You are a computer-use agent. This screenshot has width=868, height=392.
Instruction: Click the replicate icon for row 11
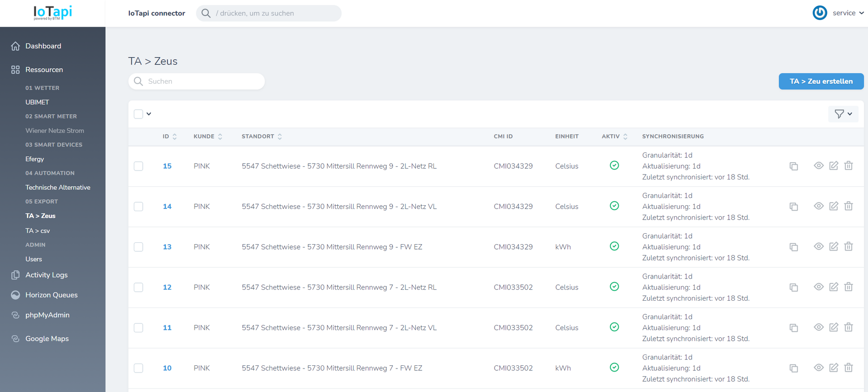(793, 327)
